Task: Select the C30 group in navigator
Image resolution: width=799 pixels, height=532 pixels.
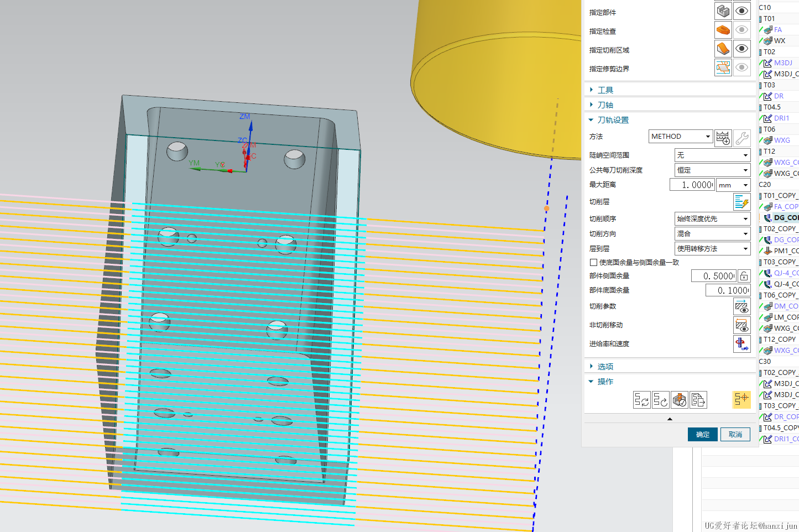Action: pyautogui.click(x=765, y=362)
